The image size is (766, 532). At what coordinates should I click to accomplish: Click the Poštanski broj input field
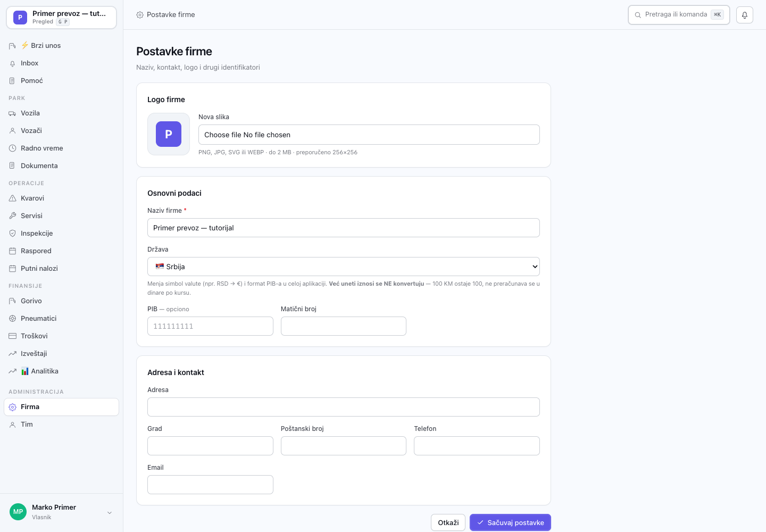(344, 446)
